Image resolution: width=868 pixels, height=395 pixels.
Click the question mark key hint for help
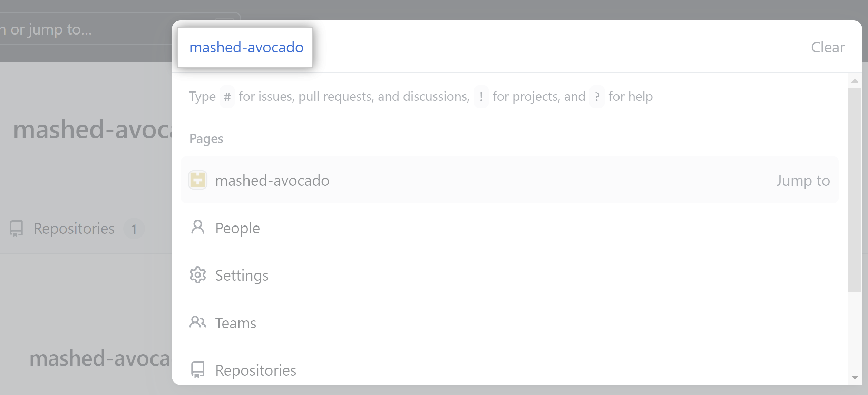click(x=597, y=97)
